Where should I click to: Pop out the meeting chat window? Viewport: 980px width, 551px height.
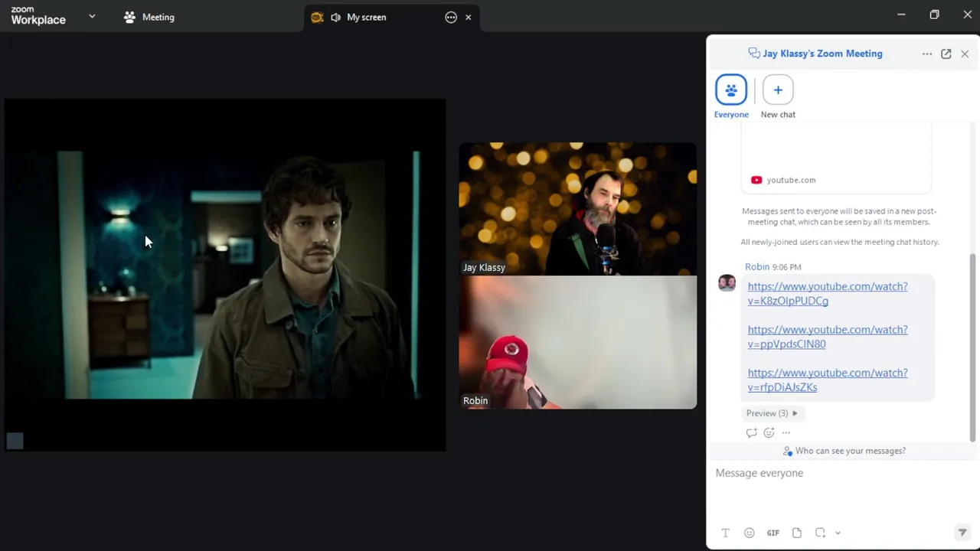pyautogui.click(x=946, y=54)
